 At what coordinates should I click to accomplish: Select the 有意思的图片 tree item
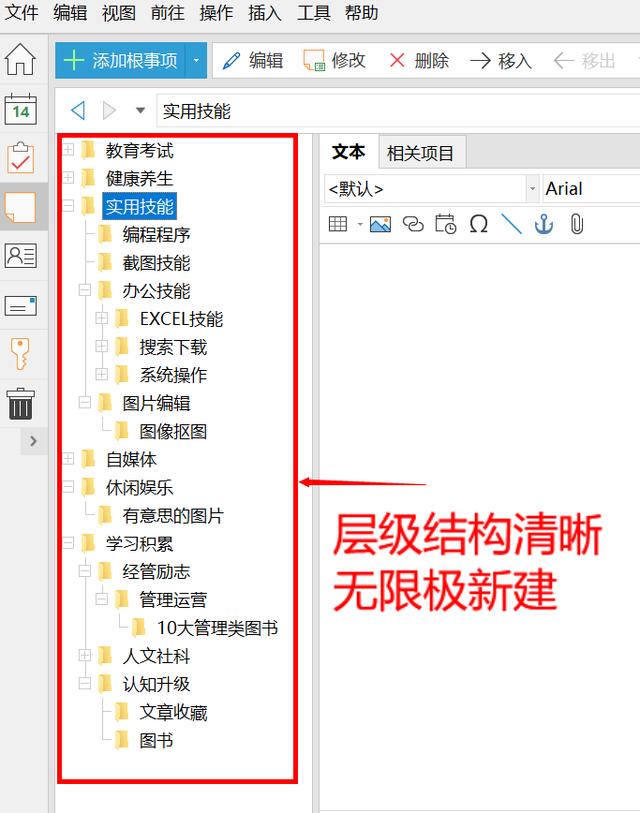click(x=173, y=515)
